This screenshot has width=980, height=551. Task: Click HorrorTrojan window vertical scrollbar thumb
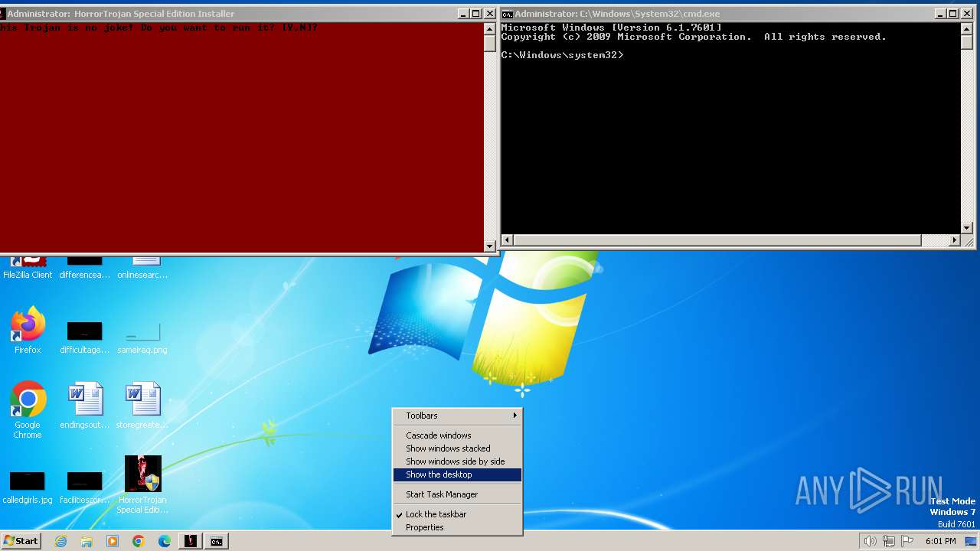490,43
